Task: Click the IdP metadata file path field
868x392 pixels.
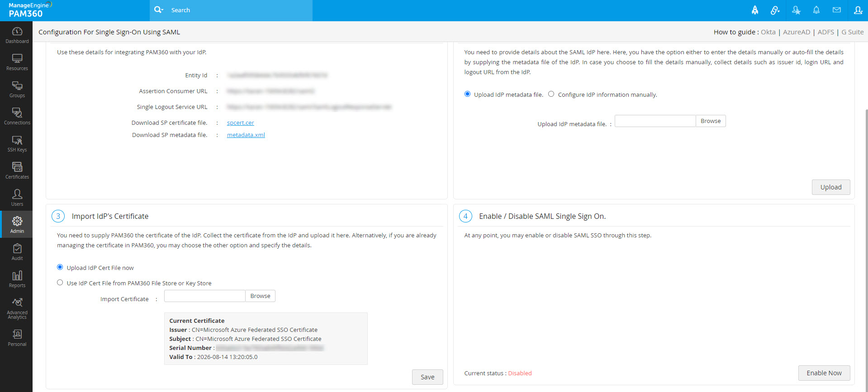Action: pyautogui.click(x=655, y=121)
